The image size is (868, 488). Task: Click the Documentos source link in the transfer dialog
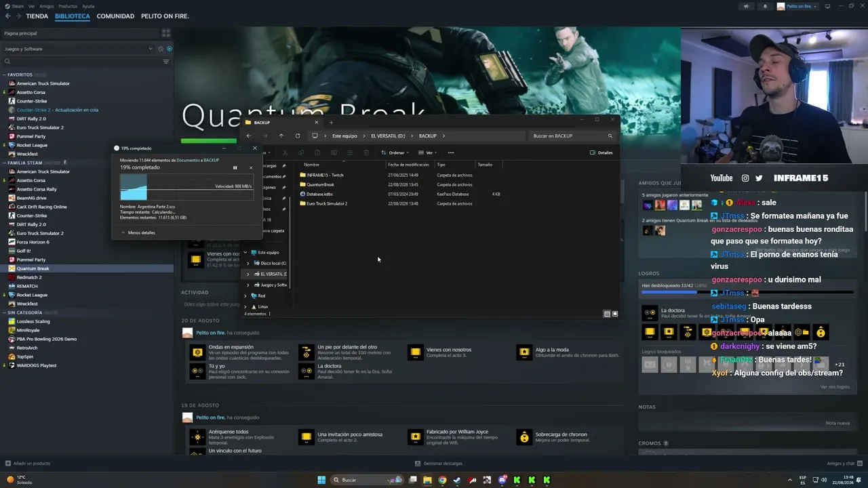point(188,160)
